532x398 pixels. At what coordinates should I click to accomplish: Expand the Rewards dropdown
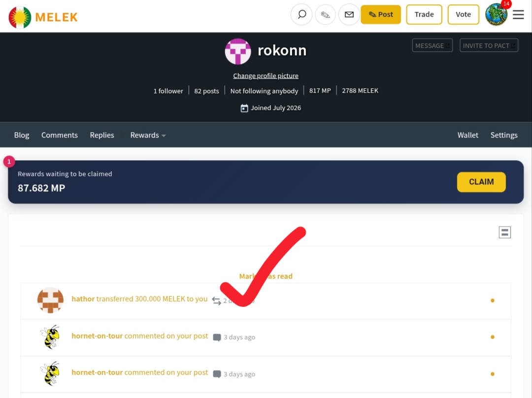(x=148, y=135)
